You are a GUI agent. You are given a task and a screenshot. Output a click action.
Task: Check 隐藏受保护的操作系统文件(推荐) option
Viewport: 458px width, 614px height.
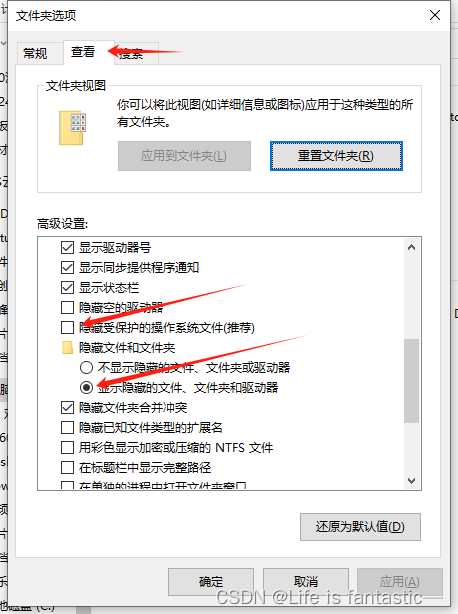click(x=67, y=327)
